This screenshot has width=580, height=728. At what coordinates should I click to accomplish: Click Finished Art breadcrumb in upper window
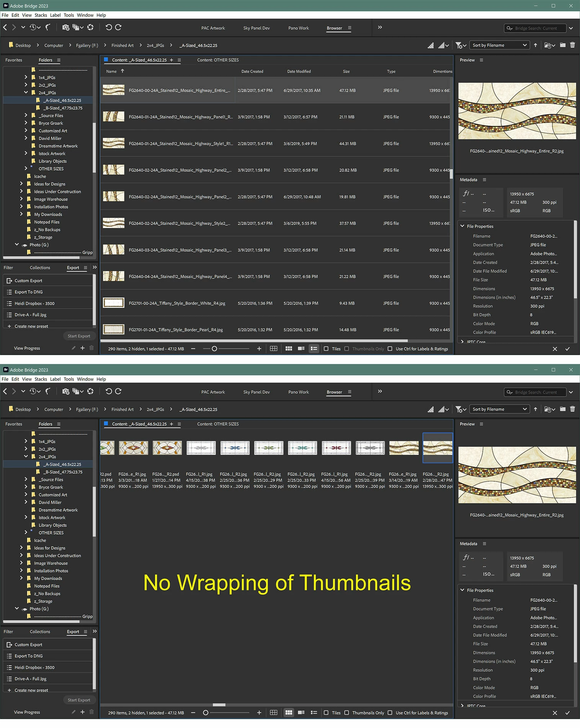[123, 45]
